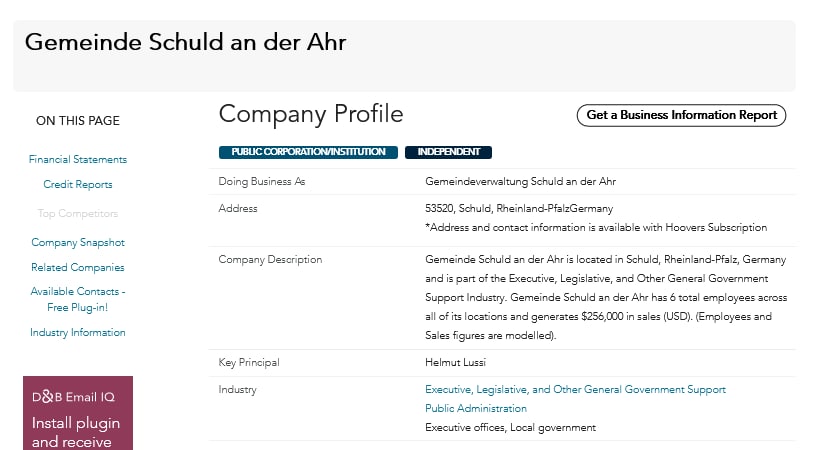The width and height of the screenshot is (821, 450).
Task: Go to Credit Reports section
Action: (x=77, y=184)
